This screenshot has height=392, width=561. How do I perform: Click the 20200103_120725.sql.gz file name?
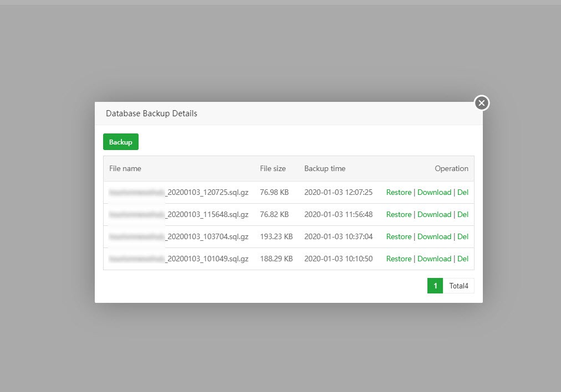tap(178, 192)
